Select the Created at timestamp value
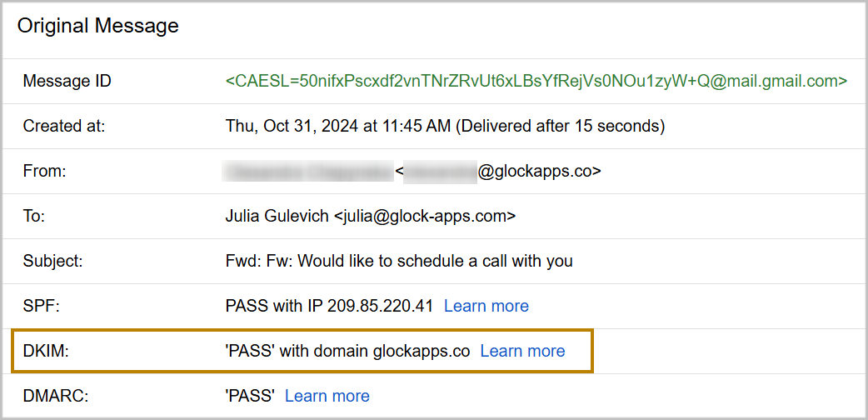The height and width of the screenshot is (420, 868). [x=445, y=127]
